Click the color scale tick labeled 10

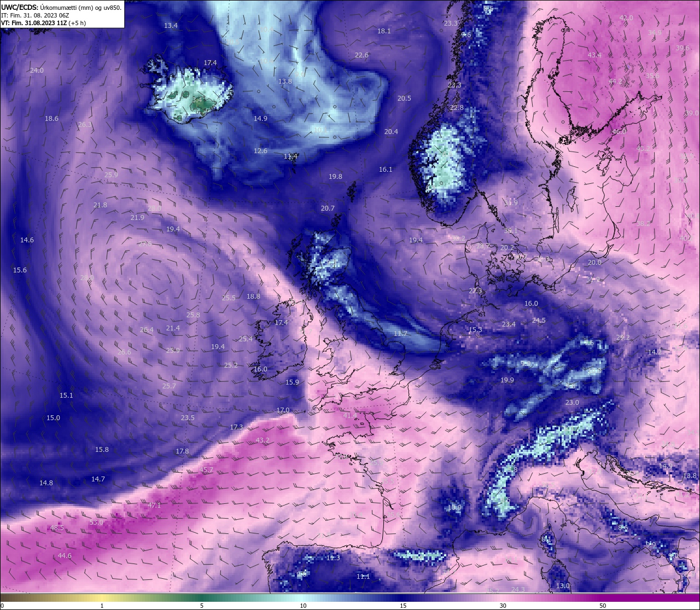(303, 606)
